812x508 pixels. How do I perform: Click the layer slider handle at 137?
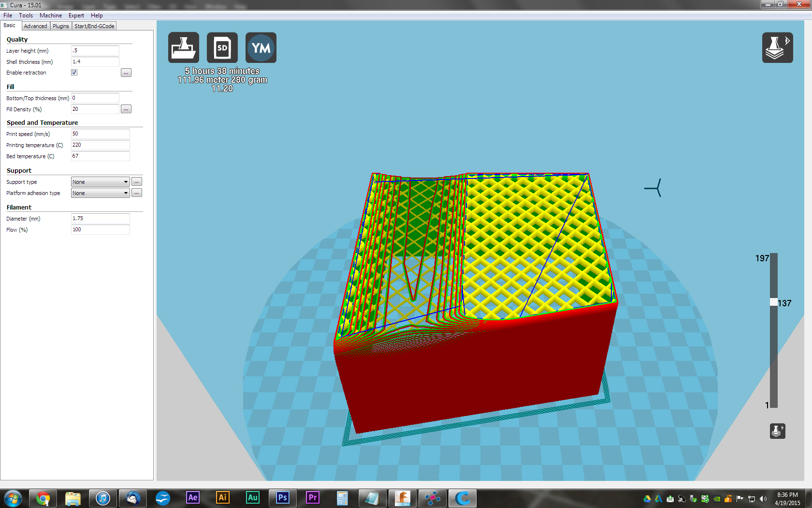[x=774, y=302]
